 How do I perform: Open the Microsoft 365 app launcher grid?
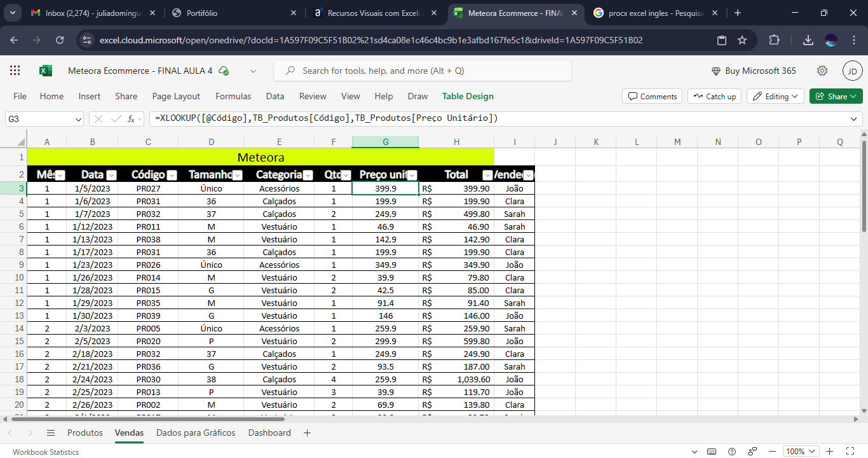click(15, 71)
